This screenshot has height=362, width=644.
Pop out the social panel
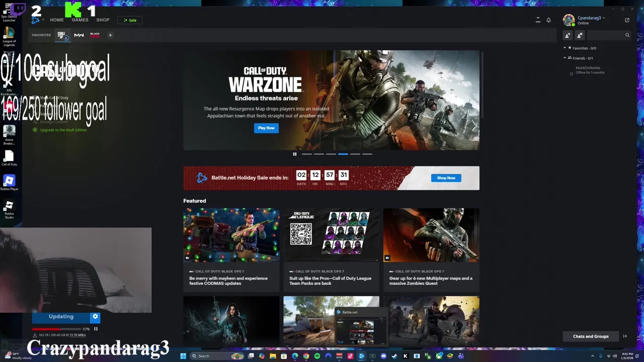pos(627,20)
